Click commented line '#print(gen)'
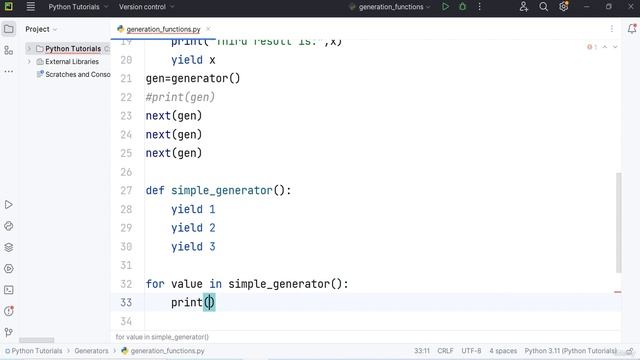This screenshot has width=640, height=360. 180,97
